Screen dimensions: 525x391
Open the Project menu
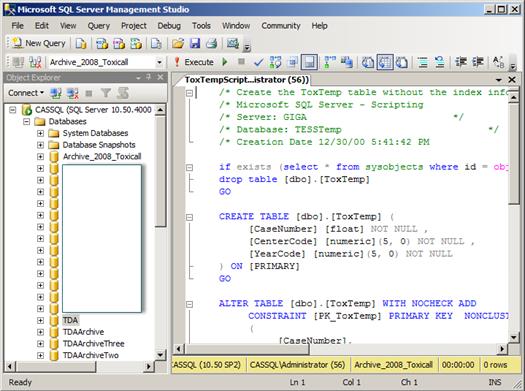click(x=134, y=26)
